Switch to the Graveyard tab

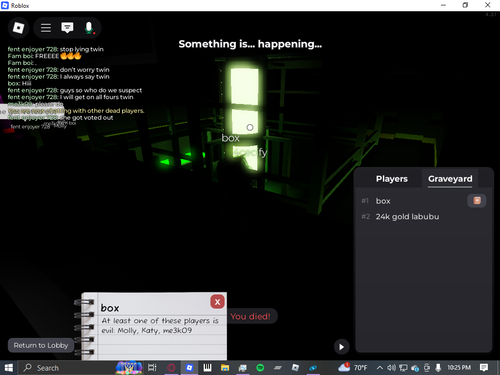[450, 179]
